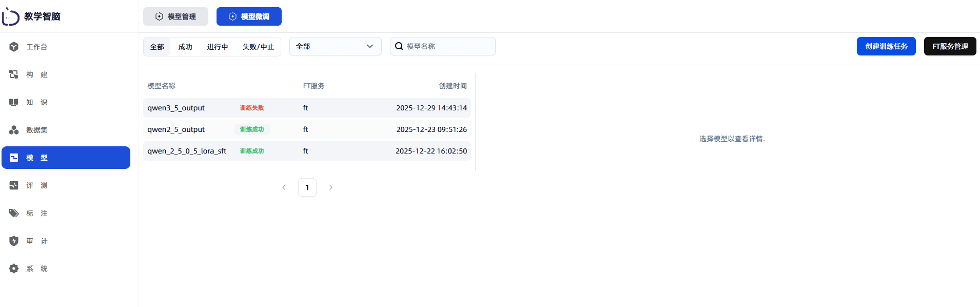Viewport: 980px width, 307px height.
Task: Filter tasks by 成功
Action: tap(185, 47)
